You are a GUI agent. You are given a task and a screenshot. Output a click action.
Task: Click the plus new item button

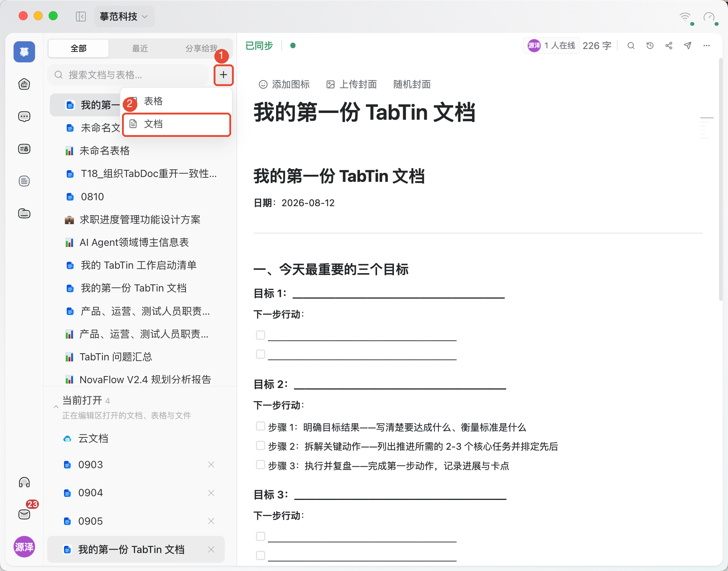(223, 75)
